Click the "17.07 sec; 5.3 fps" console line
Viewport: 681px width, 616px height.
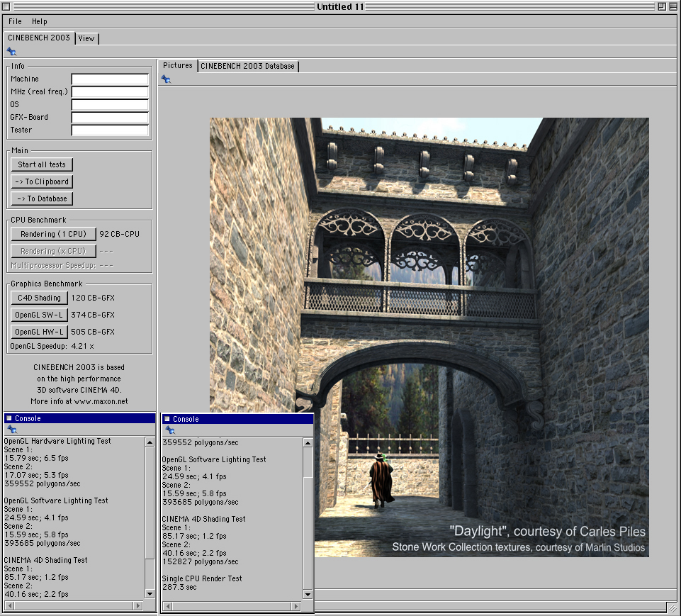click(36, 475)
